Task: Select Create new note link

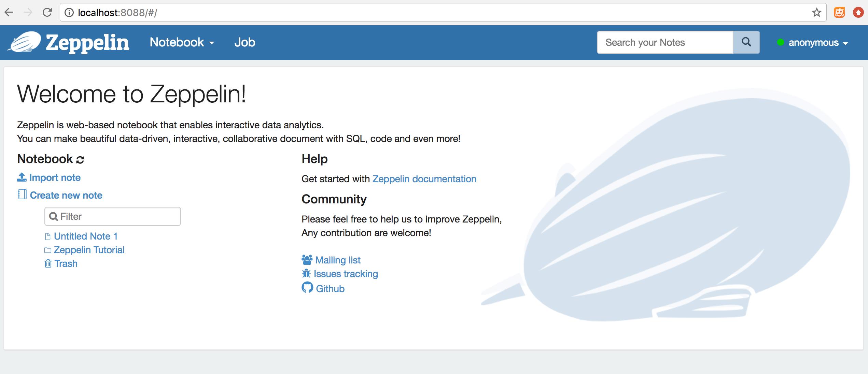Action: click(x=66, y=195)
